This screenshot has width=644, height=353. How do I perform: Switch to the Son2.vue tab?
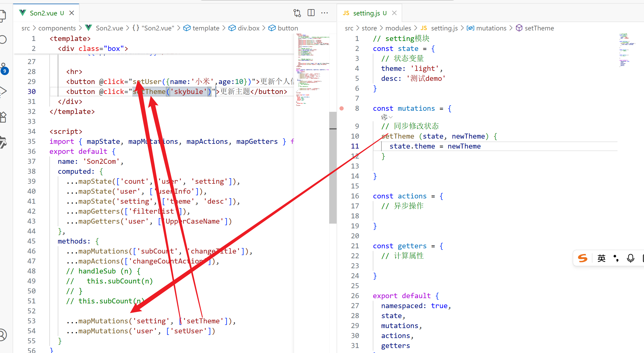[43, 13]
